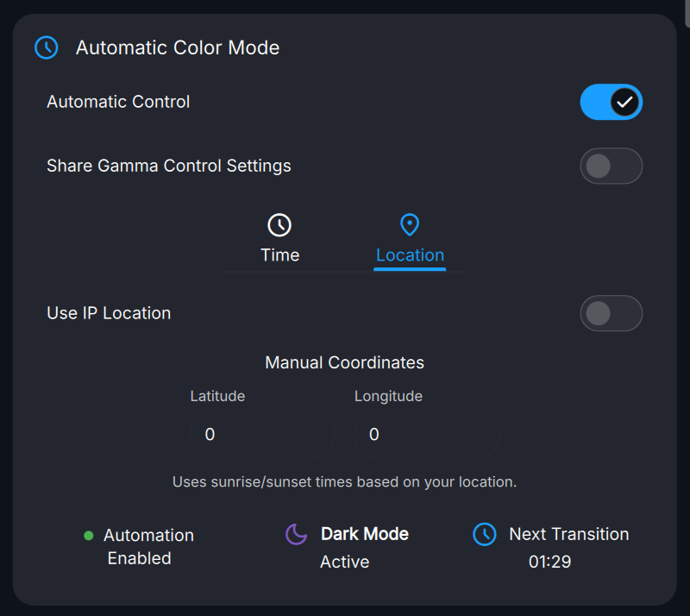Click the clock icon beside Automatic Color Mode title
690x616 pixels.
[46, 47]
